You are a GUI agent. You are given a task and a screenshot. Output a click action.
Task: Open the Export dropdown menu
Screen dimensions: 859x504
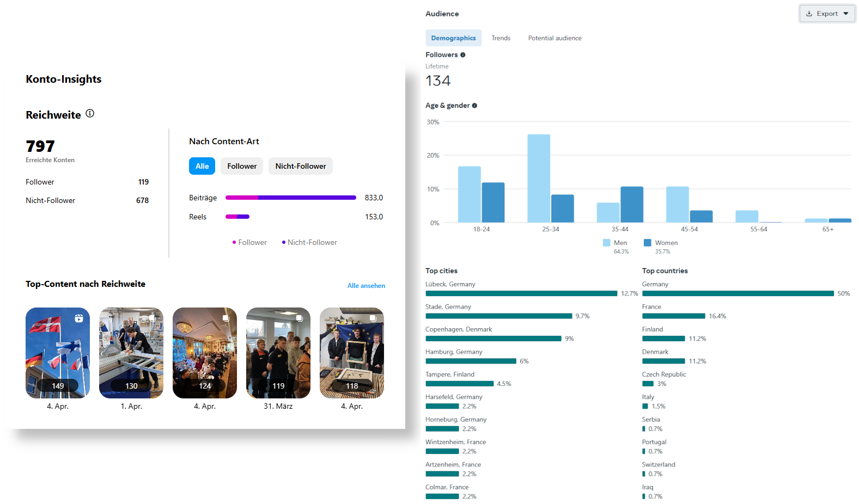pyautogui.click(x=827, y=14)
